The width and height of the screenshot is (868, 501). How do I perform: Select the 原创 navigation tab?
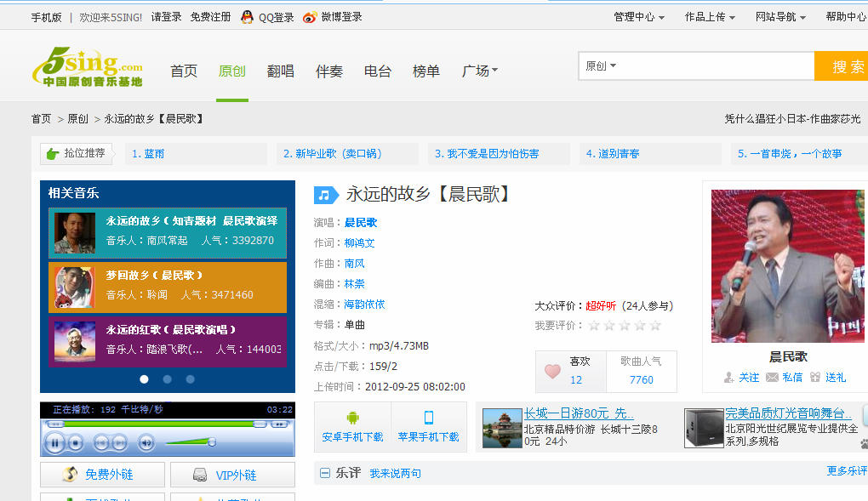click(x=232, y=71)
